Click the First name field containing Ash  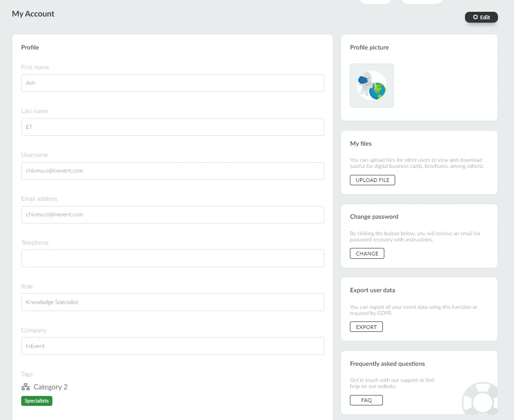[x=173, y=83]
